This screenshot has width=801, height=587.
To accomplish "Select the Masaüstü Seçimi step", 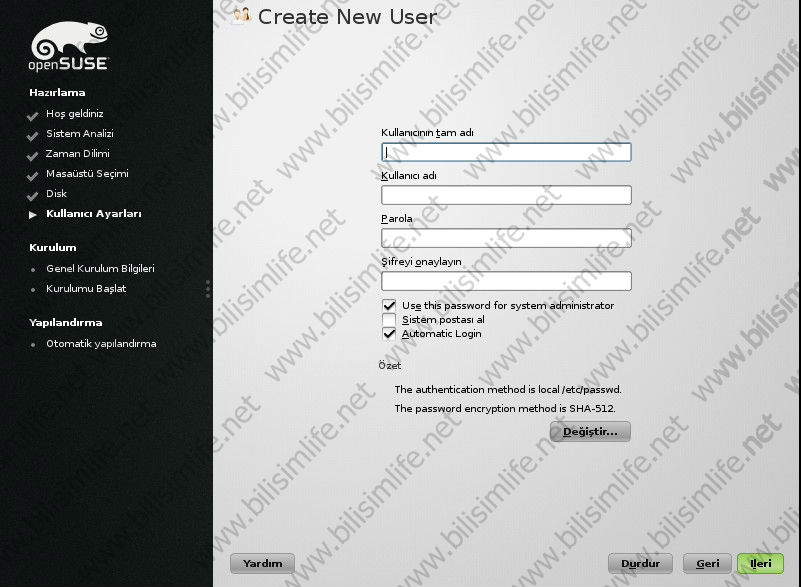I will click(87, 174).
